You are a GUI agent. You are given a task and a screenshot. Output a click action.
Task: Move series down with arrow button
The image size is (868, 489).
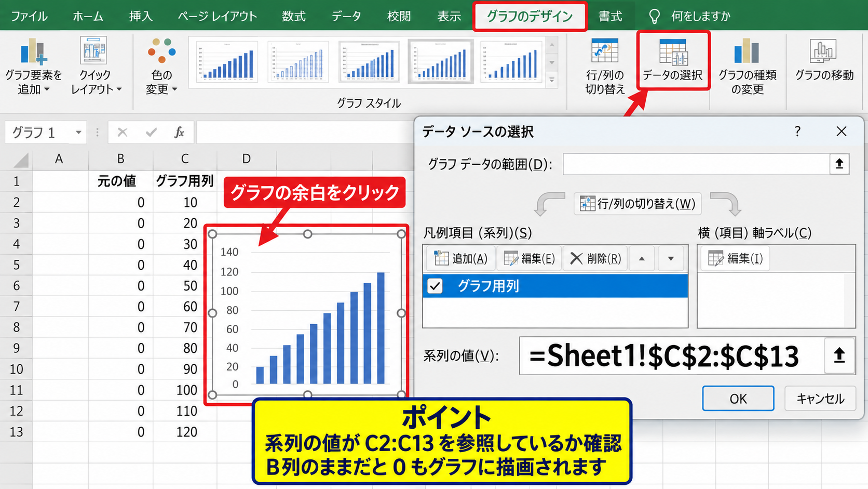pyautogui.click(x=671, y=258)
